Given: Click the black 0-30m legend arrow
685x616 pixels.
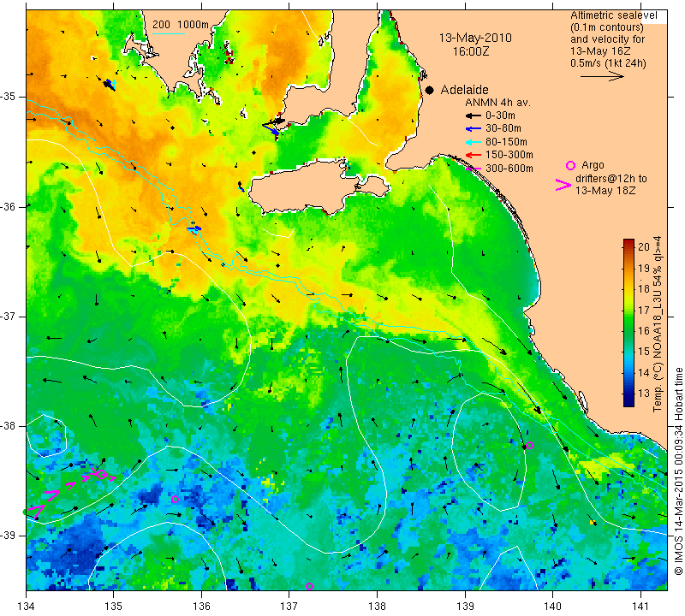Looking at the screenshot, I should [474, 115].
